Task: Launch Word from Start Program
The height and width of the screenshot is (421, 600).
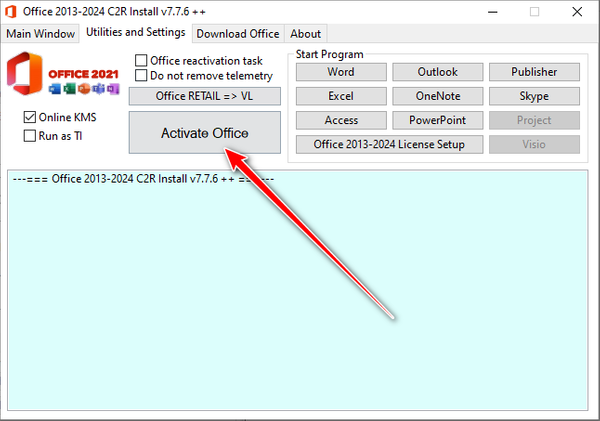Action: pyautogui.click(x=341, y=72)
